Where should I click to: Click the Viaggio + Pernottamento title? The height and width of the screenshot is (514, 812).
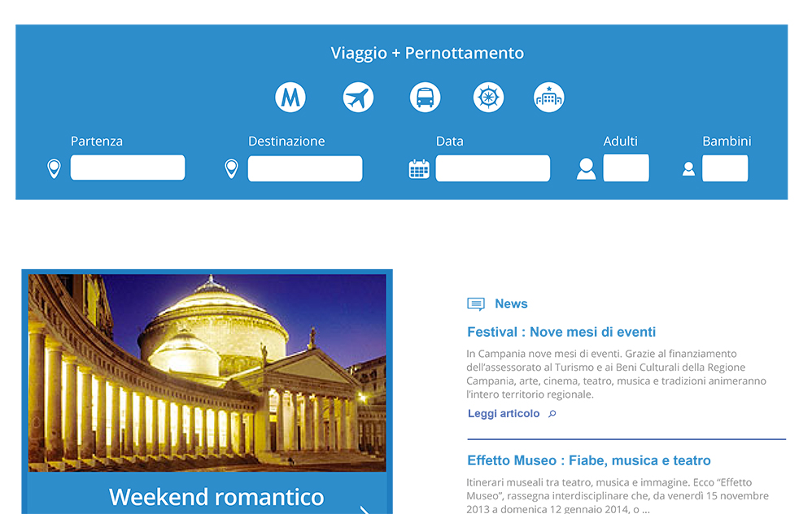(427, 53)
